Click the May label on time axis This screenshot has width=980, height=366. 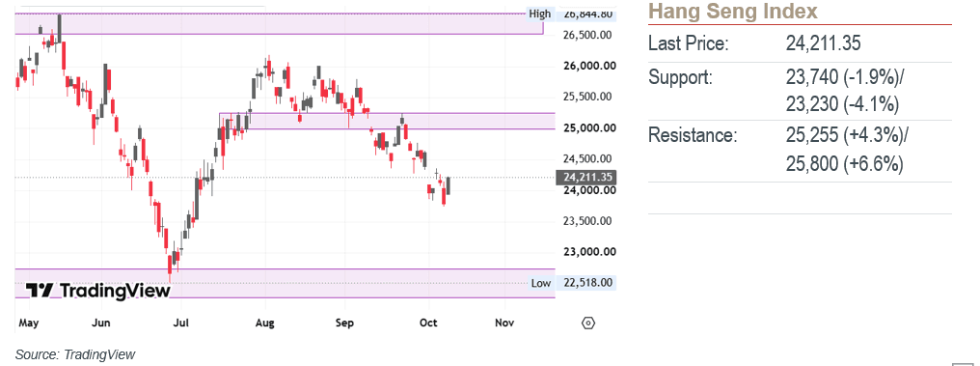click(x=29, y=323)
